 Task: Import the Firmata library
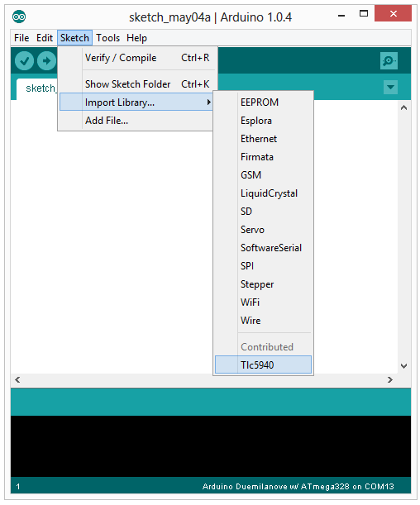(x=263, y=157)
